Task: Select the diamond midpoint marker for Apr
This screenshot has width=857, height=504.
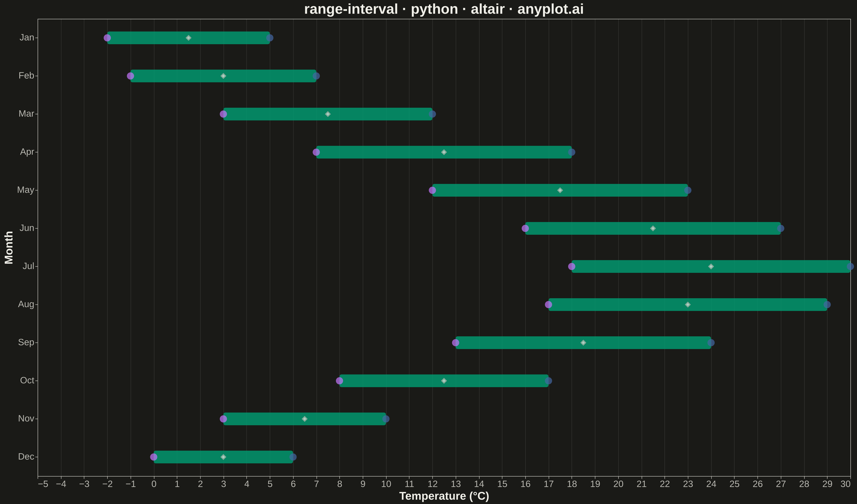Action: [x=444, y=152]
